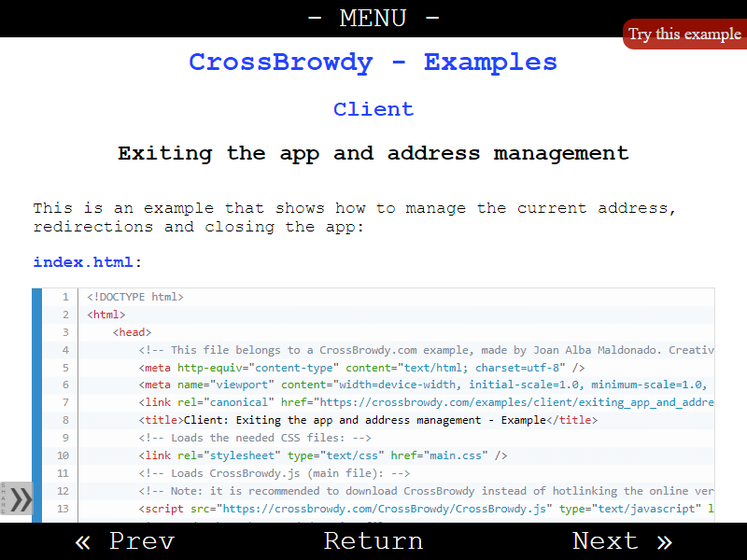Click the Return button
The width and height of the screenshot is (747, 560).
[x=373, y=541]
